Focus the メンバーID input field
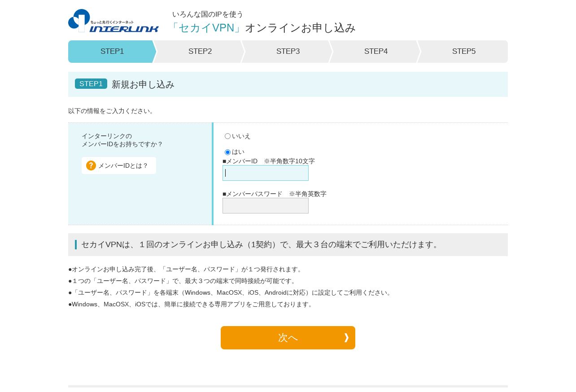The height and width of the screenshot is (392, 576). coord(266,173)
